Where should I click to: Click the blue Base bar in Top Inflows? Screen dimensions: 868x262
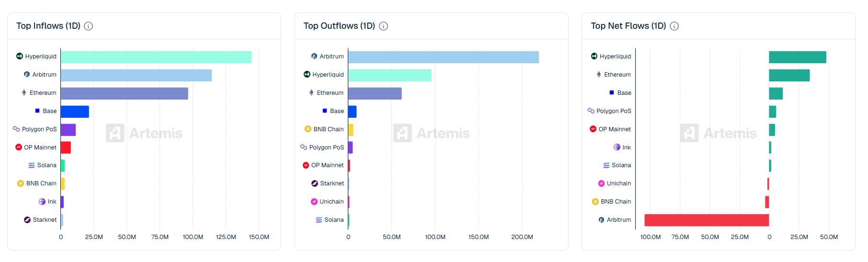pos(75,112)
